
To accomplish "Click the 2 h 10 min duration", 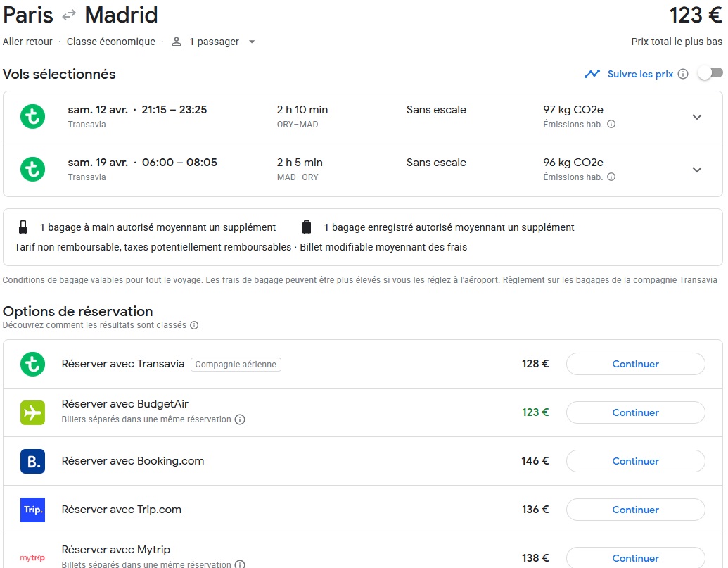I will coord(302,110).
